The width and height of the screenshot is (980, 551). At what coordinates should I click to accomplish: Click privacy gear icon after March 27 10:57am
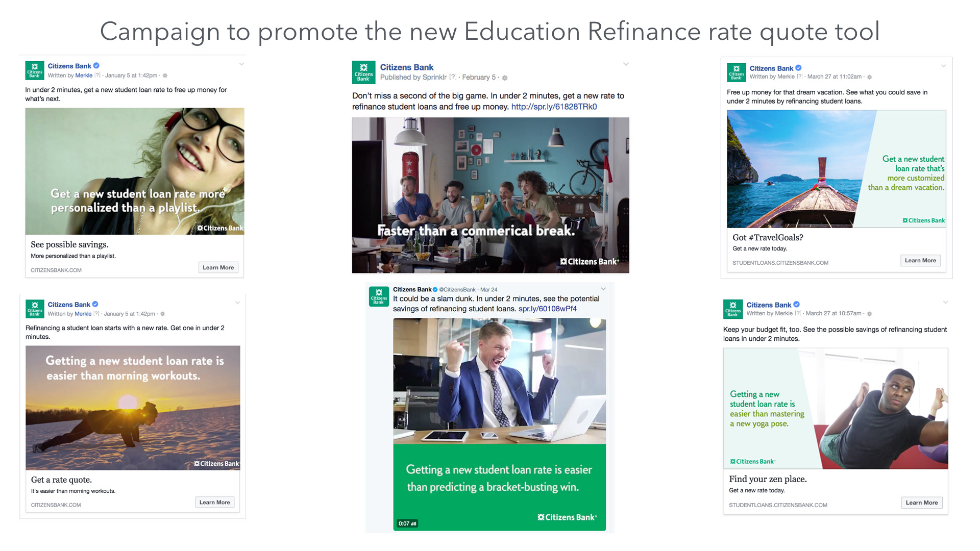(870, 314)
